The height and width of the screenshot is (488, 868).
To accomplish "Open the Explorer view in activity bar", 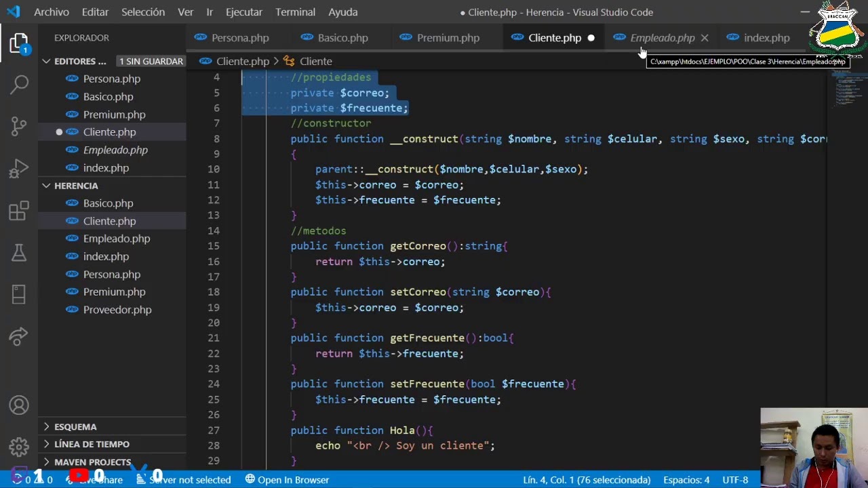I will point(19,44).
